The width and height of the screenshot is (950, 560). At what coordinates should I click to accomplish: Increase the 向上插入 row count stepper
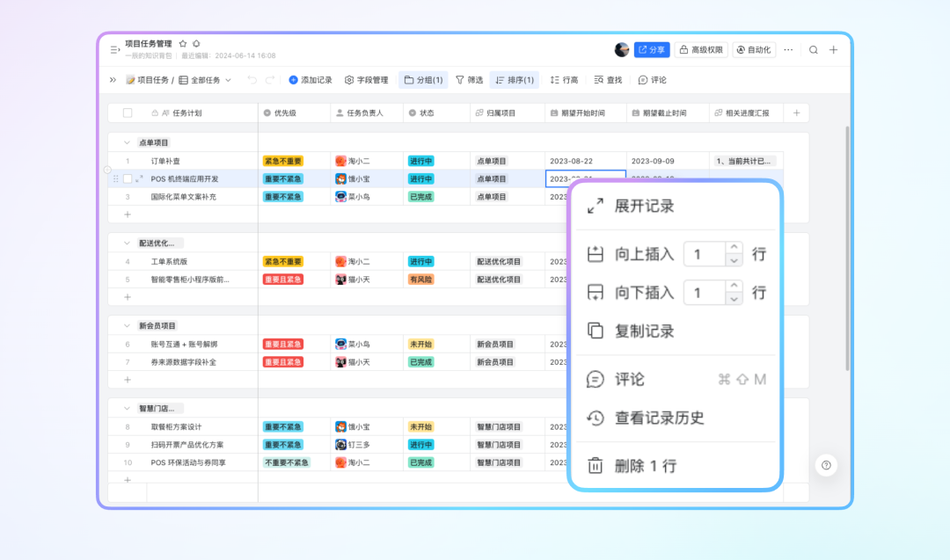(734, 248)
